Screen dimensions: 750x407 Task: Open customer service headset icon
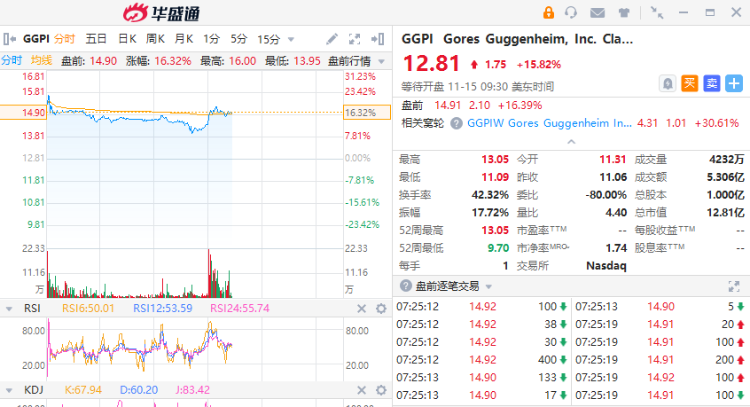(x=571, y=12)
